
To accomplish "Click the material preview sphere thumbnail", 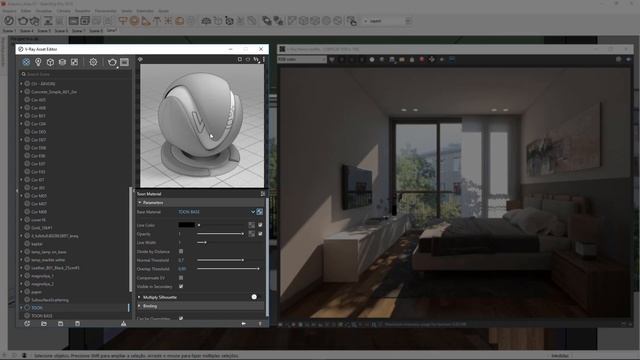I will (x=202, y=125).
